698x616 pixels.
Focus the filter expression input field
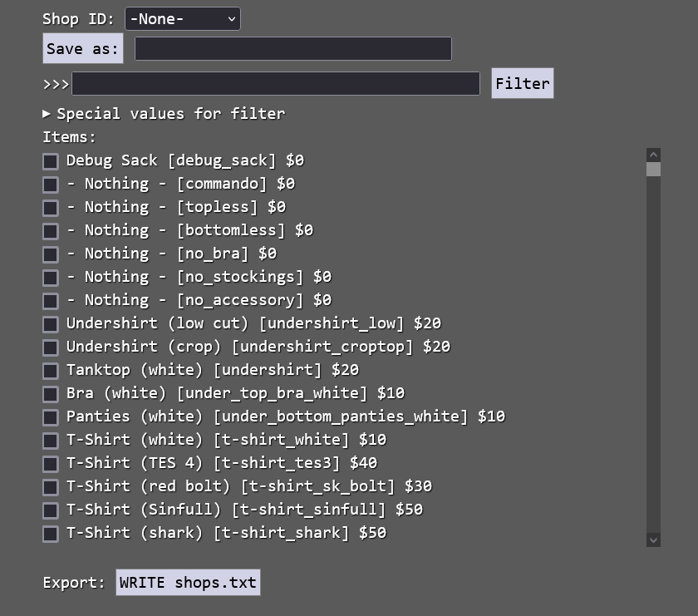point(276,83)
